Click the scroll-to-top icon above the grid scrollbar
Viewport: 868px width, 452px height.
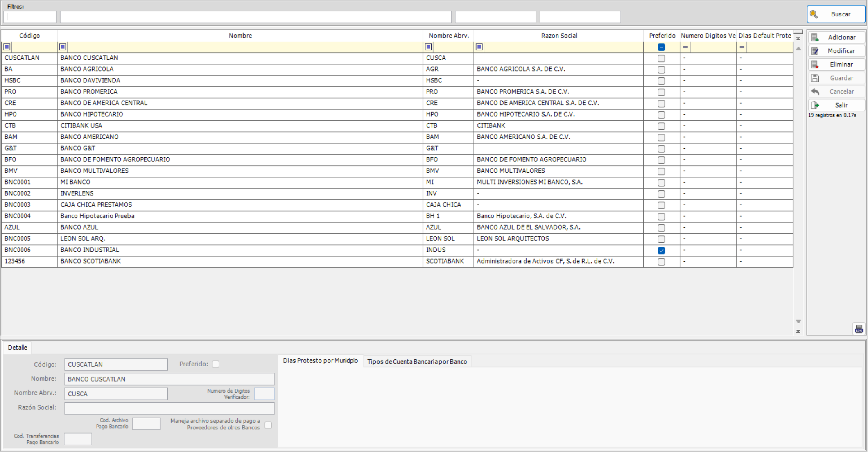point(798,38)
